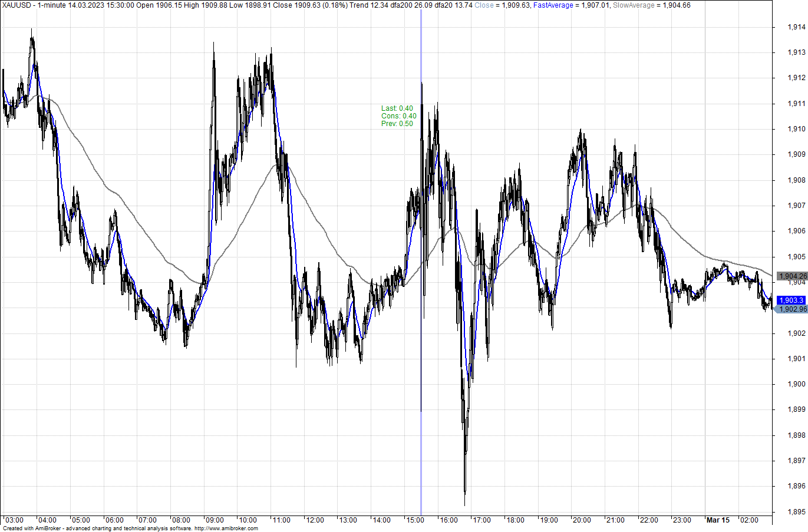
Task: Click the 1,908 price axis label
Action: pos(797,180)
